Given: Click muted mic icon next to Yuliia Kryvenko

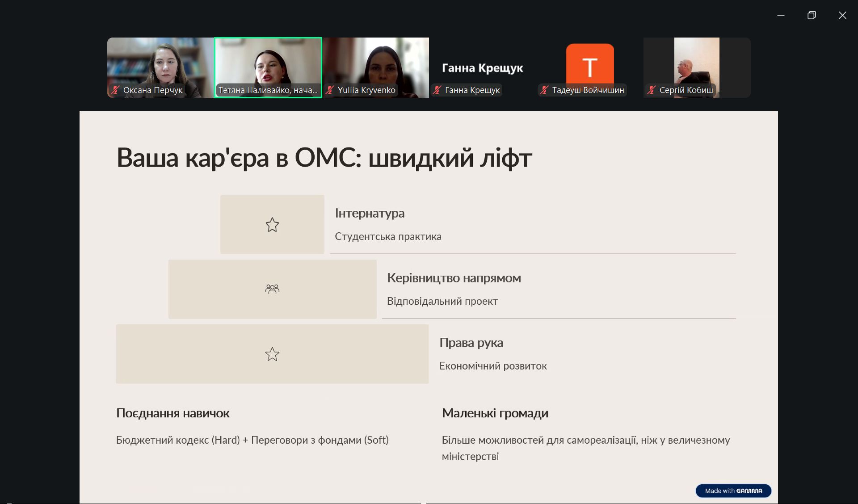Looking at the screenshot, I should (x=330, y=90).
